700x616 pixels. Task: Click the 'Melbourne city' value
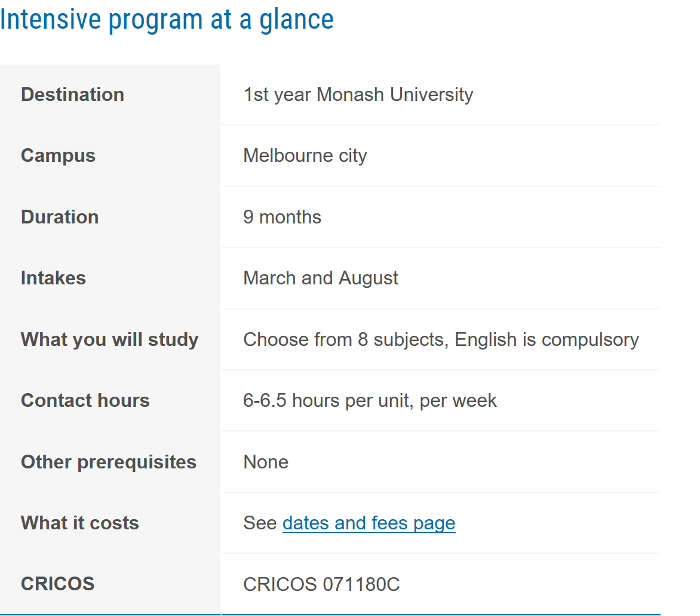tap(305, 155)
